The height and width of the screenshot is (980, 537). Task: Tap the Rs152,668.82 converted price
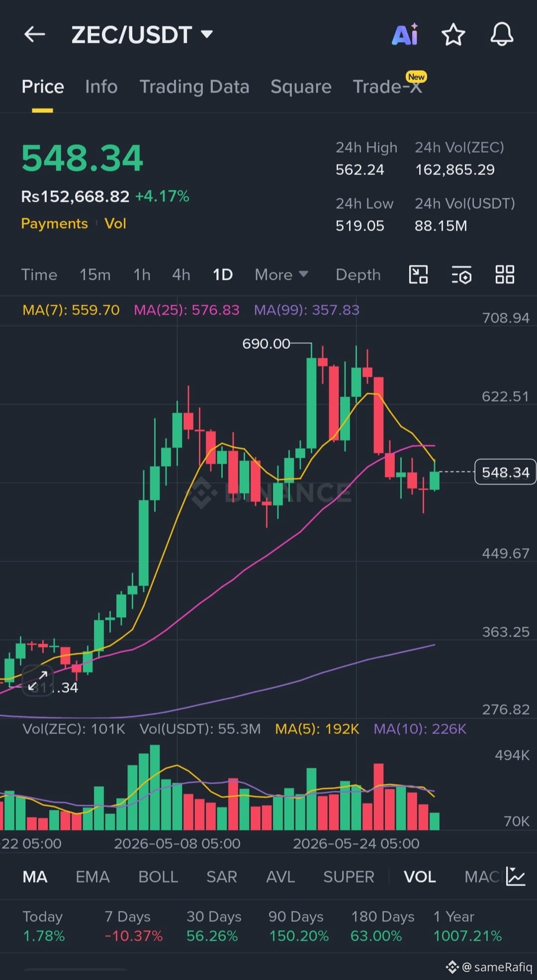point(75,196)
